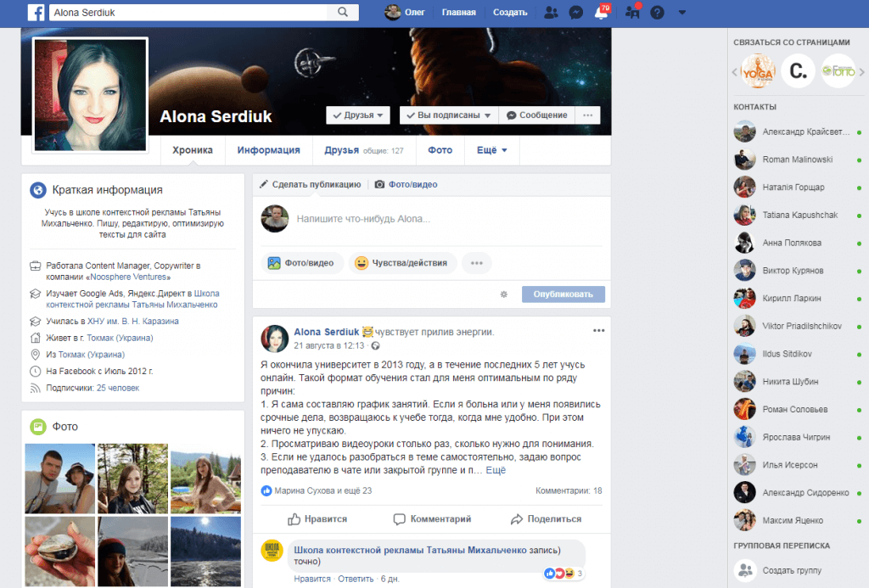Click the post options three-dots icon

pos(599,330)
